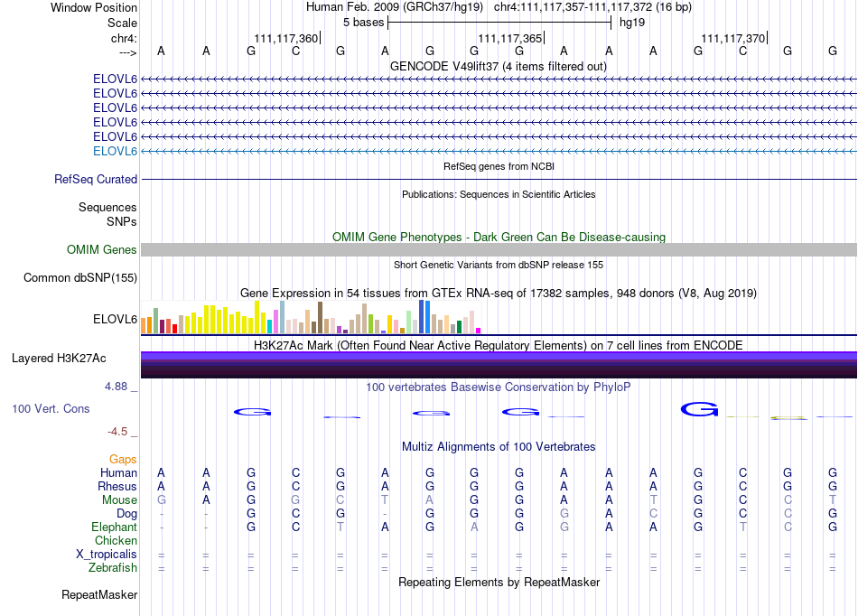Click the Common dbSNP(155) track label

79,278
